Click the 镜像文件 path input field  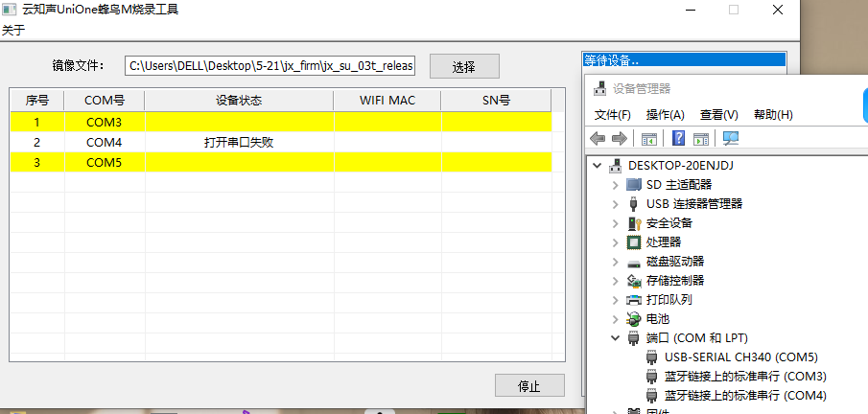point(270,66)
